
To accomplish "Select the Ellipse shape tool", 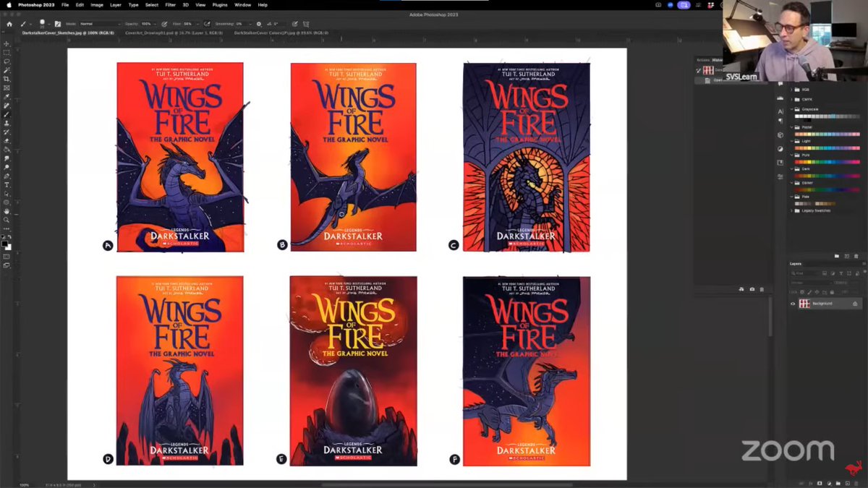I will pyautogui.click(x=7, y=202).
